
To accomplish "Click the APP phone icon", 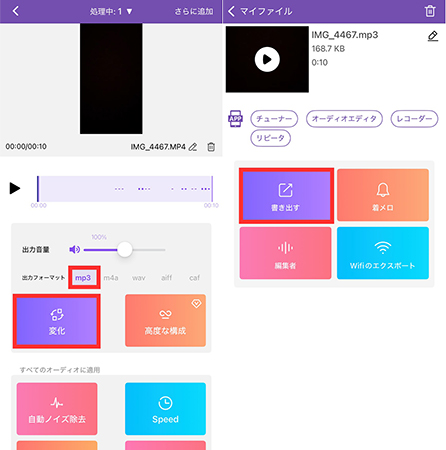I will click(x=235, y=119).
